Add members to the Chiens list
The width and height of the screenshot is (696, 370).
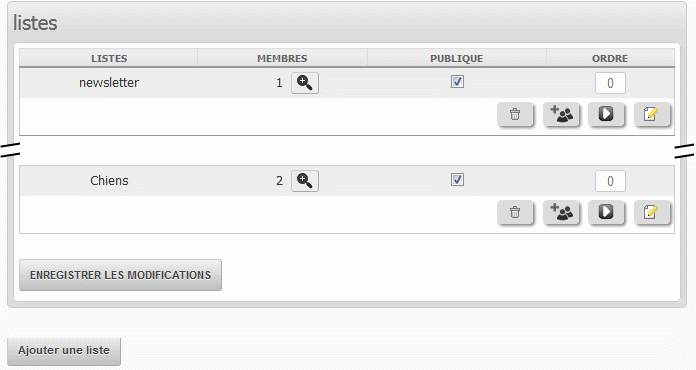click(x=562, y=213)
